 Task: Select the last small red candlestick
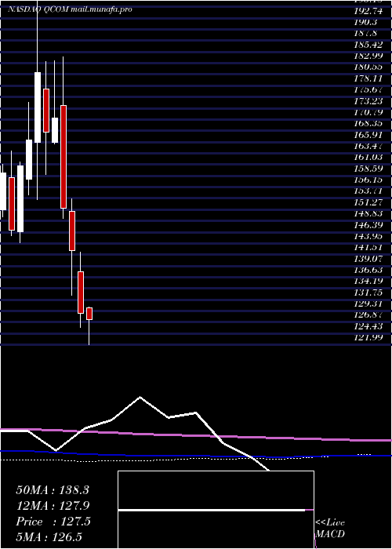[x=89, y=314]
